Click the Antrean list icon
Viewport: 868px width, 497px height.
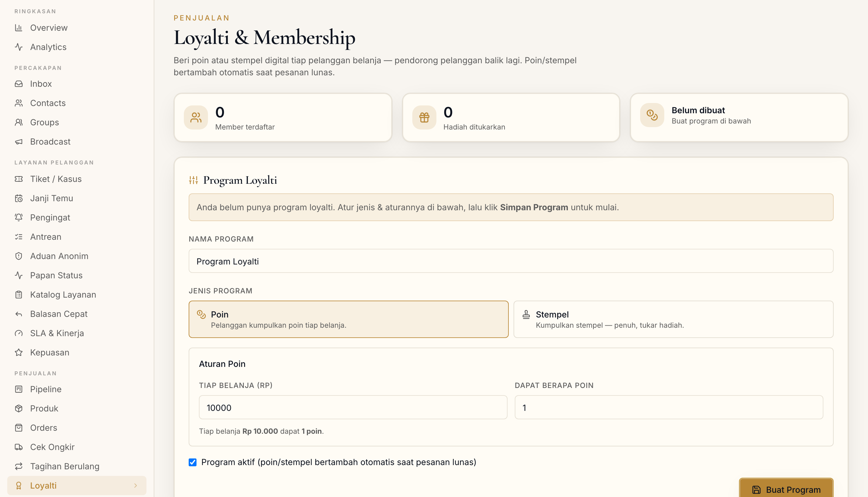coord(19,237)
